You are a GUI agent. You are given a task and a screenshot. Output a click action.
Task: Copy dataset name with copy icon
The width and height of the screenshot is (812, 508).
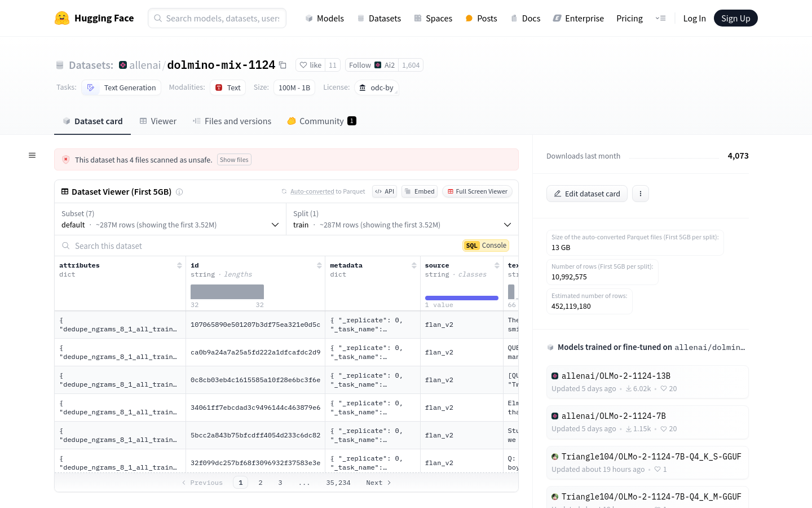[x=283, y=65]
